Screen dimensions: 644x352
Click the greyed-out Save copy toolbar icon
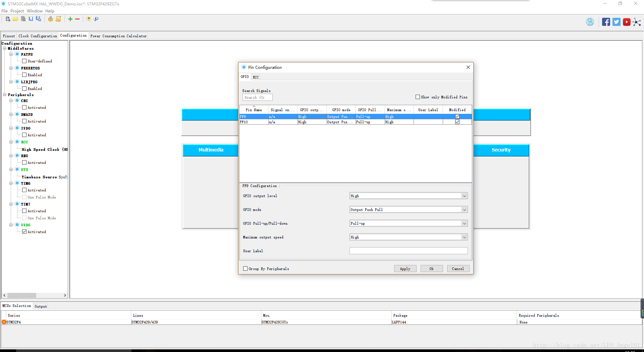tap(23, 19)
